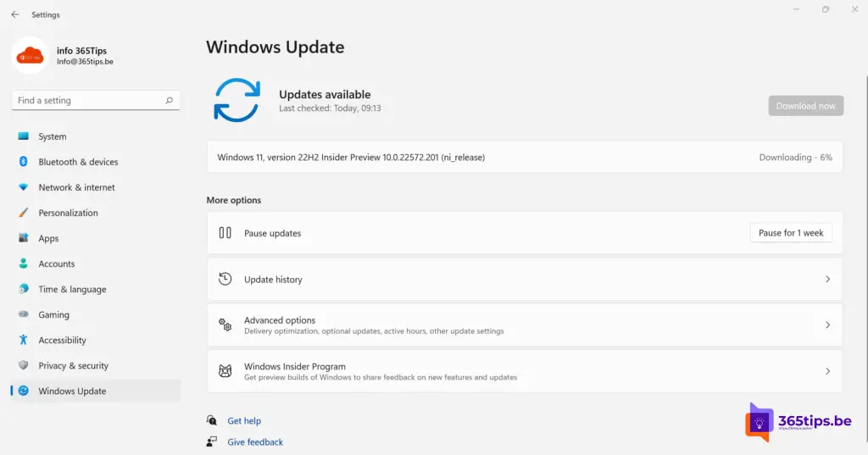Click the Update history label
868x455 pixels.
(x=273, y=280)
